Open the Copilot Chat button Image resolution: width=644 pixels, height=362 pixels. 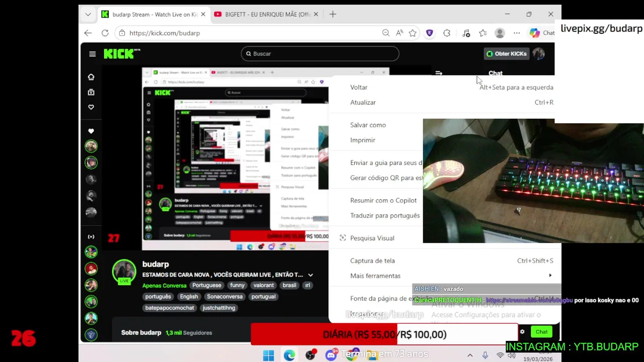[x=542, y=33]
